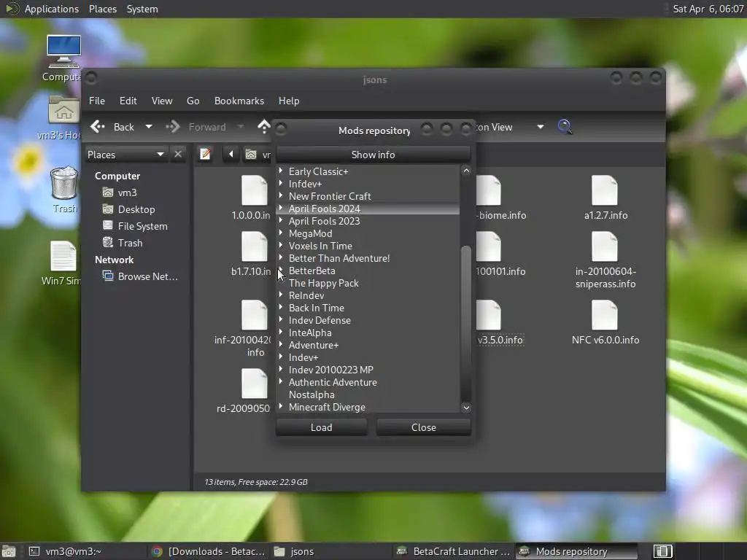Open Go menu in jsons window
Viewport: 747px width, 560px height.
coord(193,101)
